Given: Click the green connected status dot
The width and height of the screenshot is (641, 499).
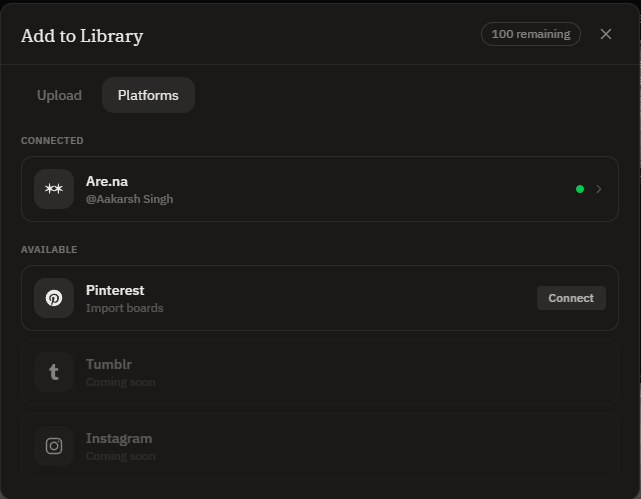Looking at the screenshot, I should pos(580,189).
